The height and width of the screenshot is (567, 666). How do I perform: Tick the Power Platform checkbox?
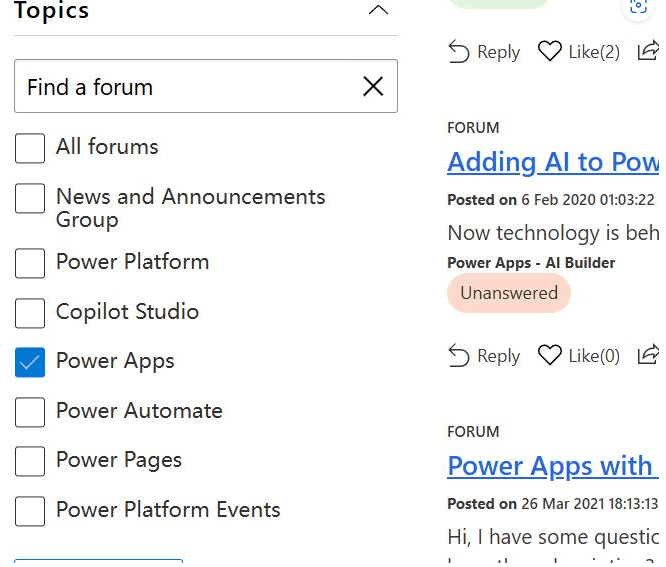[x=30, y=263]
